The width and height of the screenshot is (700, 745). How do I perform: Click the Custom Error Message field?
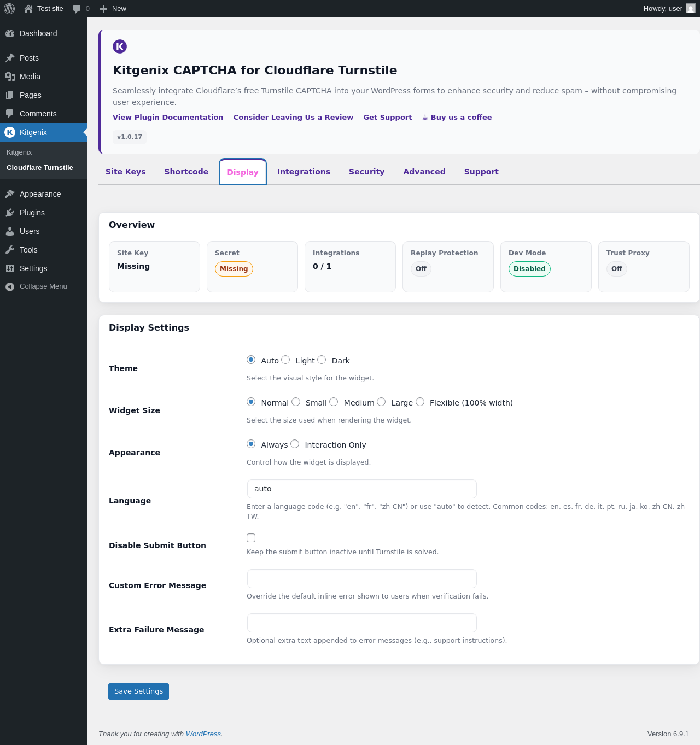pos(361,579)
